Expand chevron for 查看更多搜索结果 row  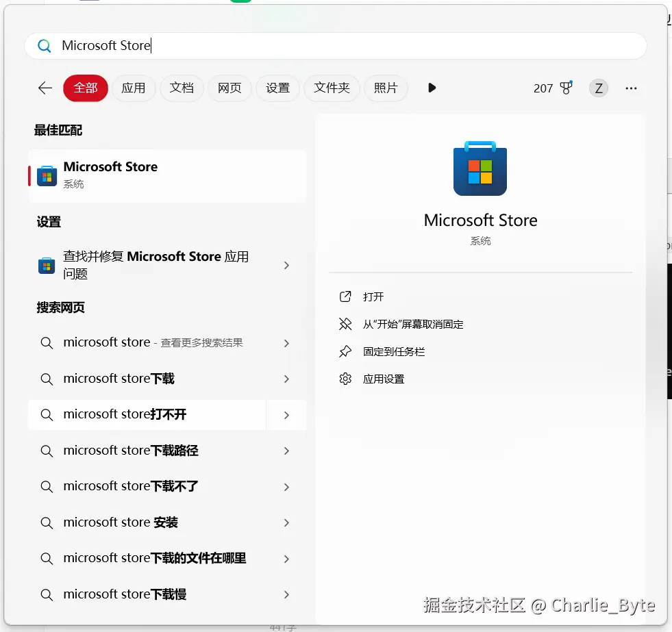(287, 343)
